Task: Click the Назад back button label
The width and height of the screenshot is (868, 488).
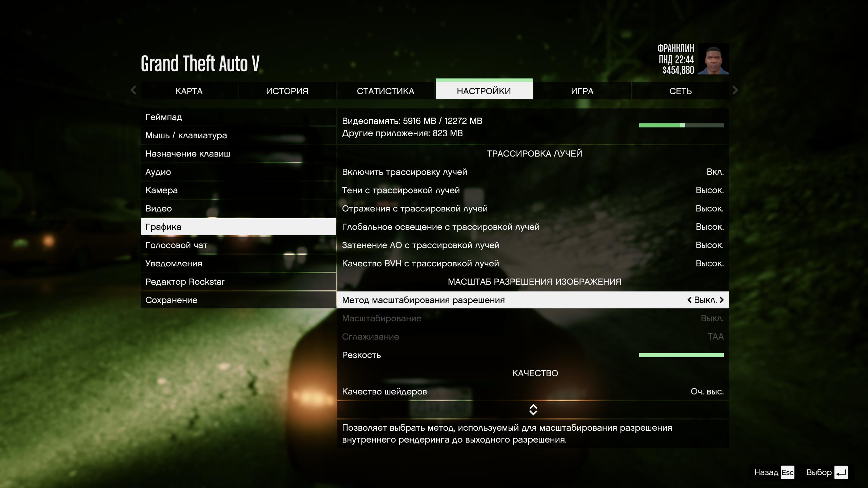Action: point(766,472)
